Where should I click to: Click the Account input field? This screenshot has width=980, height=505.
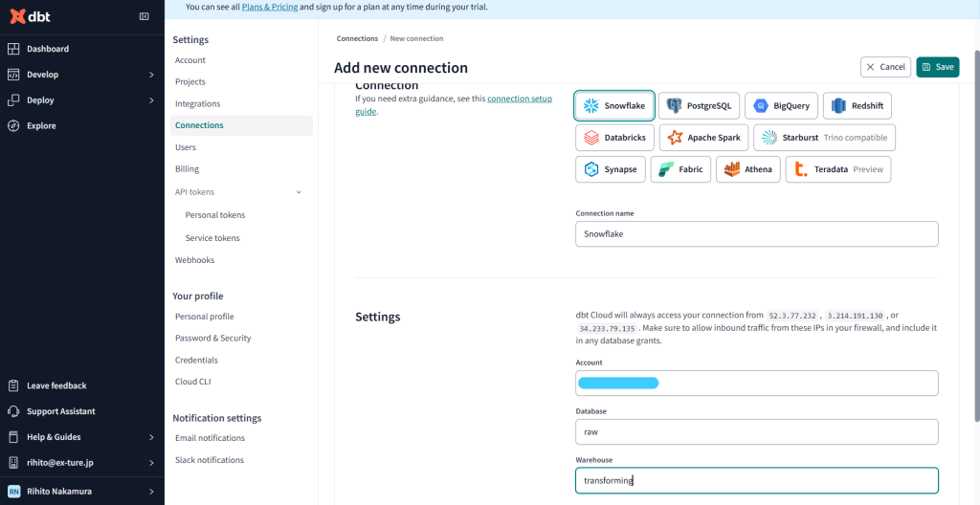pos(757,384)
